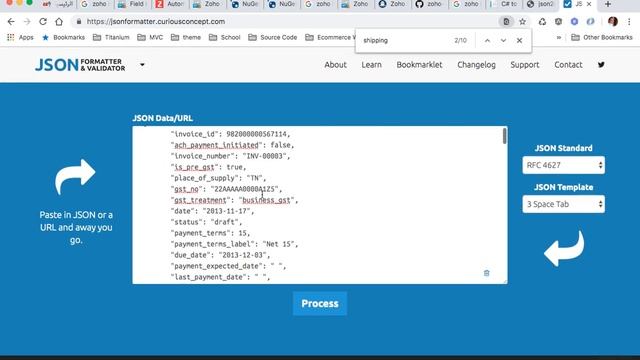640x360 pixels.
Task: Switch to the Field browser tab
Action: pyautogui.click(x=132, y=4)
